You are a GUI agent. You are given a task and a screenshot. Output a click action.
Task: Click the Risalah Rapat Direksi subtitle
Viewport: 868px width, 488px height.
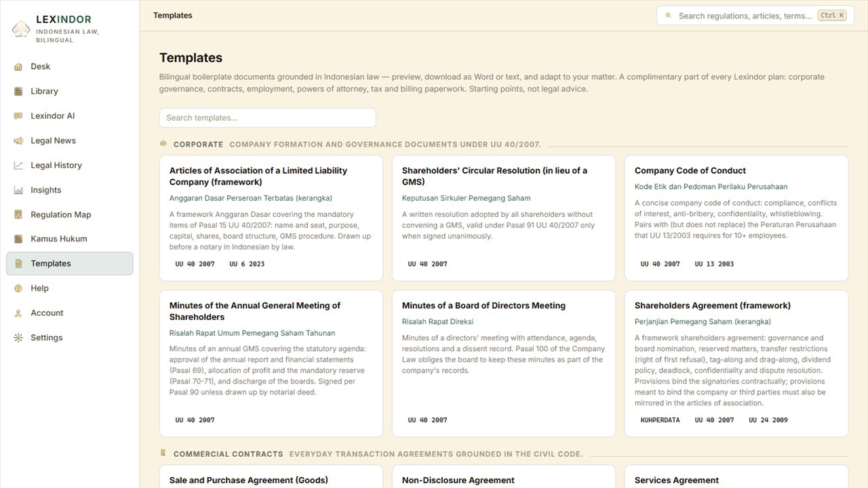437,321
